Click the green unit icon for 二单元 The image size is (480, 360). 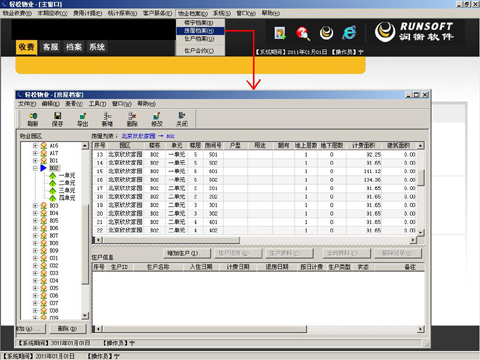53,183
